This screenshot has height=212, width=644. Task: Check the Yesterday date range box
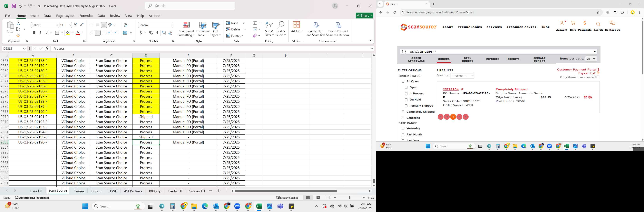point(403,128)
